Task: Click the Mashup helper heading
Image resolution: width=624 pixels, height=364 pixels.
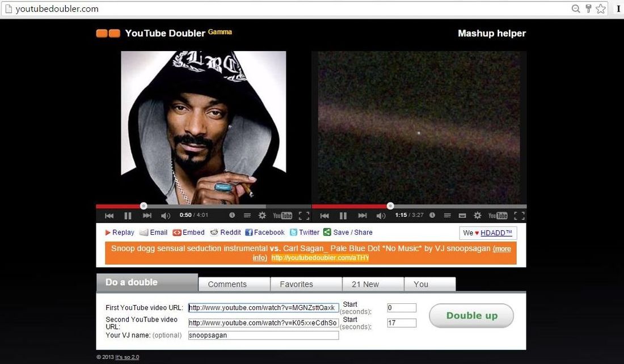Action: tap(492, 33)
